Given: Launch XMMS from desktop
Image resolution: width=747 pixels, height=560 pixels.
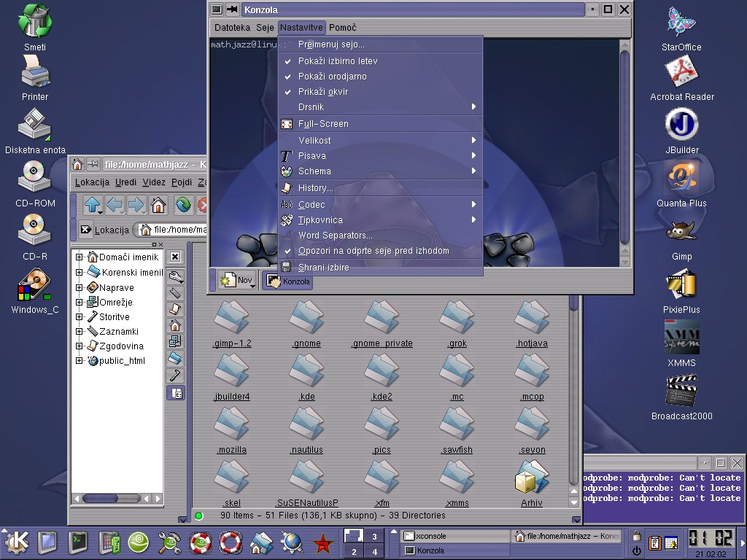Looking at the screenshot, I should (x=682, y=337).
